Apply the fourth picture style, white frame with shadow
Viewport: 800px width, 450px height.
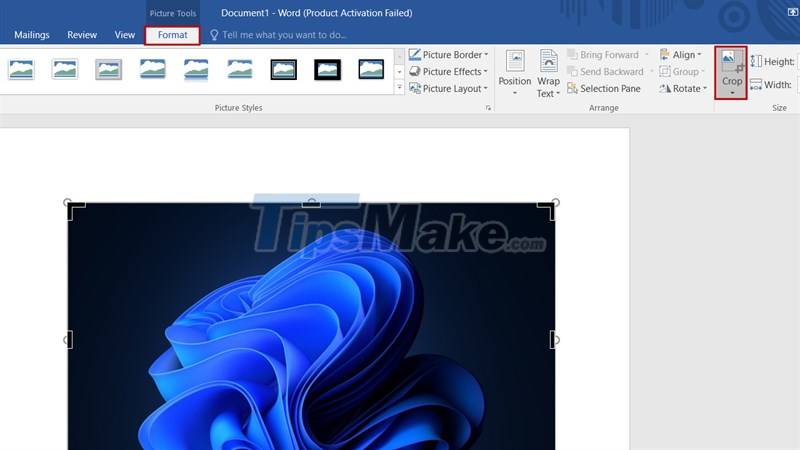pos(153,69)
